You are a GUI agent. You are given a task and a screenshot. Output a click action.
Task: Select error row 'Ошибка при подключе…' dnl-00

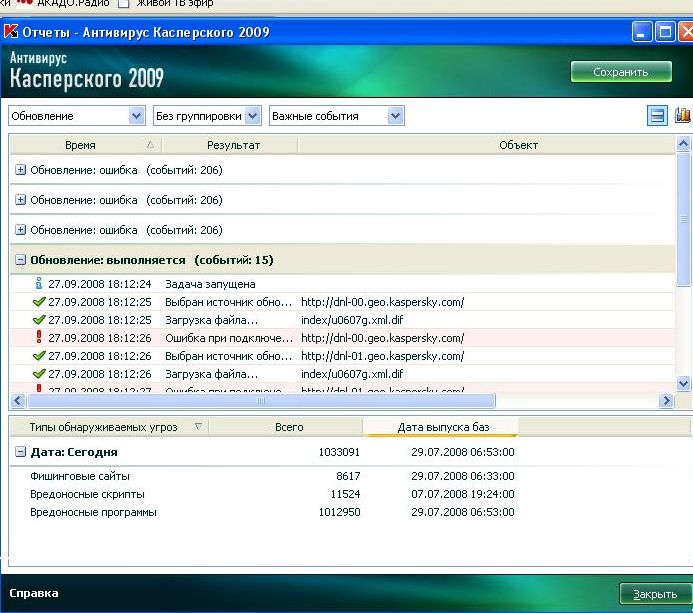(342, 338)
